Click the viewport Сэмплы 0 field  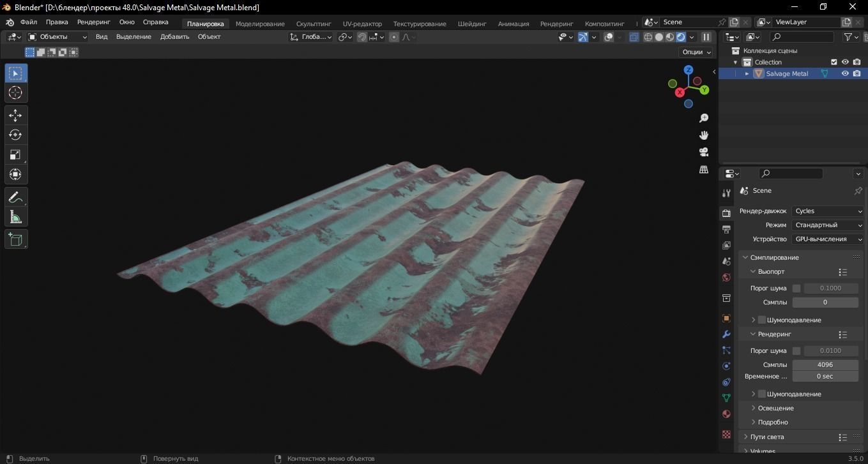[x=825, y=303]
